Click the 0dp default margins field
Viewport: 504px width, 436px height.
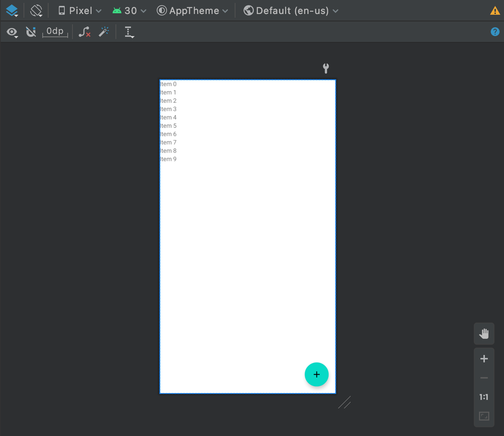55,32
